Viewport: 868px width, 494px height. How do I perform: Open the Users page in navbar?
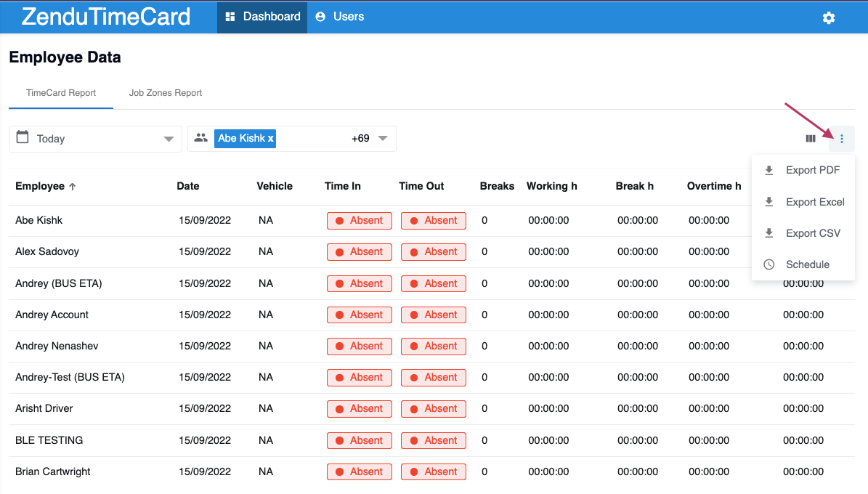click(x=340, y=17)
